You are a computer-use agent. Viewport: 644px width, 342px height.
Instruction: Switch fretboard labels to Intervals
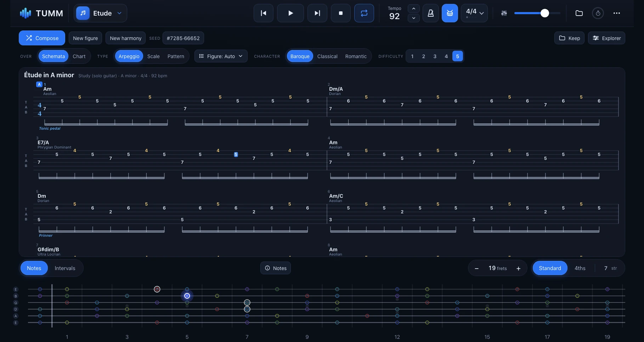[x=65, y=268]
